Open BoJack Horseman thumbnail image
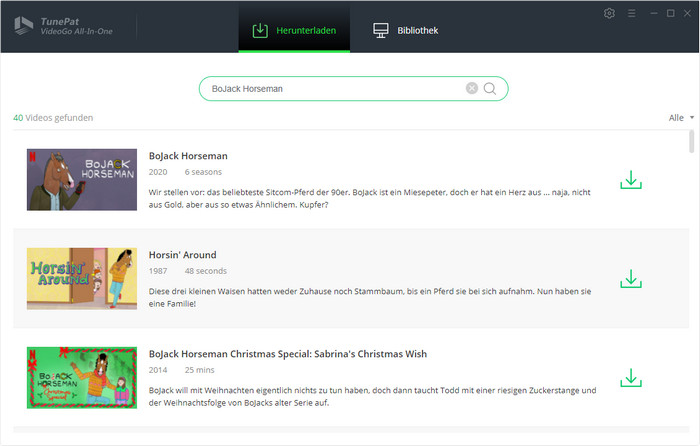The height and width of the screenshot is (446, 700). [x=82, y=180]
